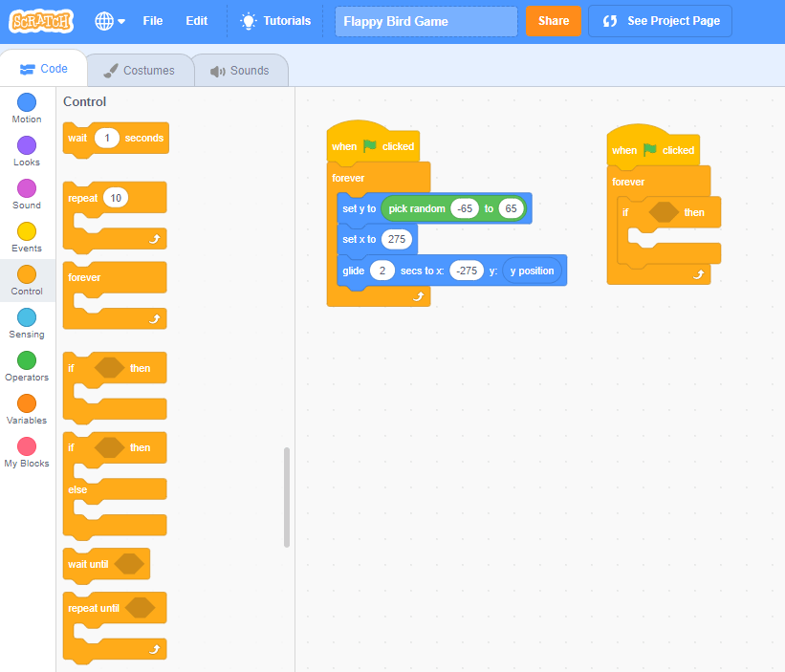Open the File menu
This screenshot has width=785, height=672.
click(152, 20)
